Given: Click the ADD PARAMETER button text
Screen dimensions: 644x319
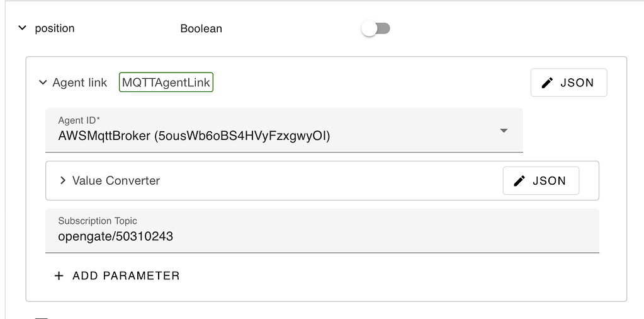Looking at the screenshot, I should [x=126, y=275].
